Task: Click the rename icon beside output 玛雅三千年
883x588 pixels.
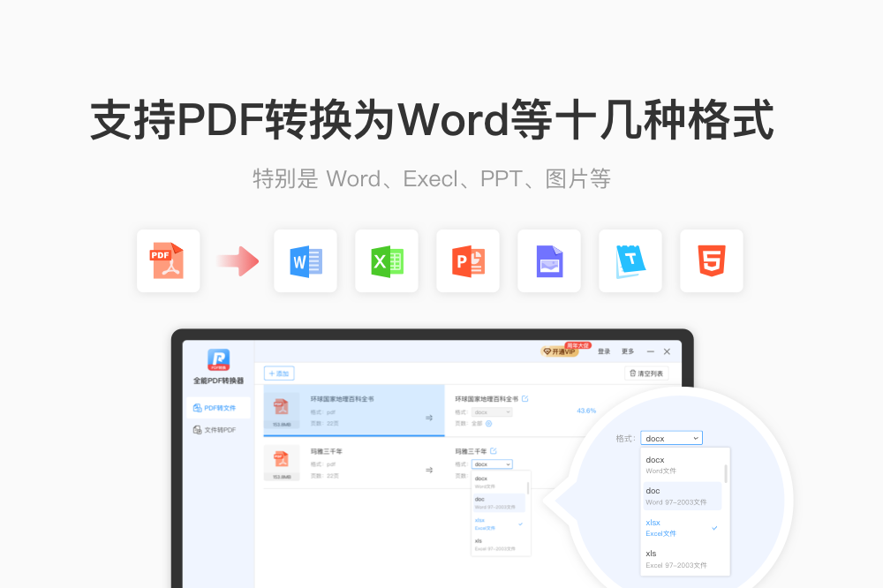Action: tap(494, 451)
